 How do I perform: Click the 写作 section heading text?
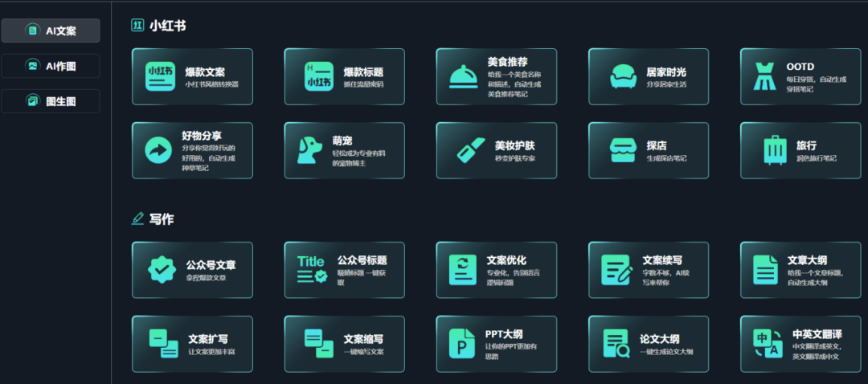(162, 219)
